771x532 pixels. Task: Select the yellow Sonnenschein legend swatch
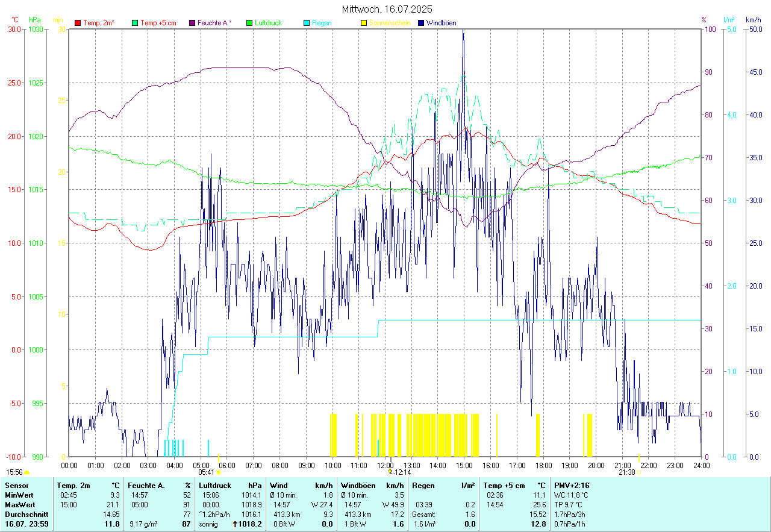coord(364,23)
